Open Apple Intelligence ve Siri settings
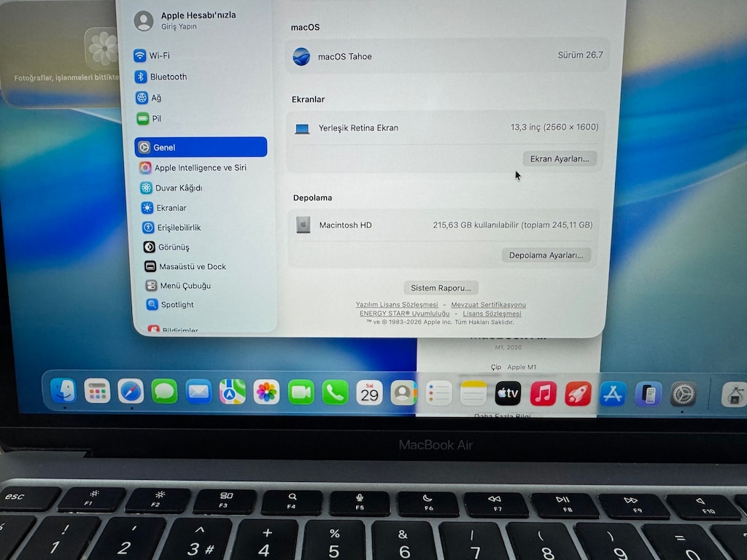The height and width of the screenshot is (560, 747). coord(193,168)
